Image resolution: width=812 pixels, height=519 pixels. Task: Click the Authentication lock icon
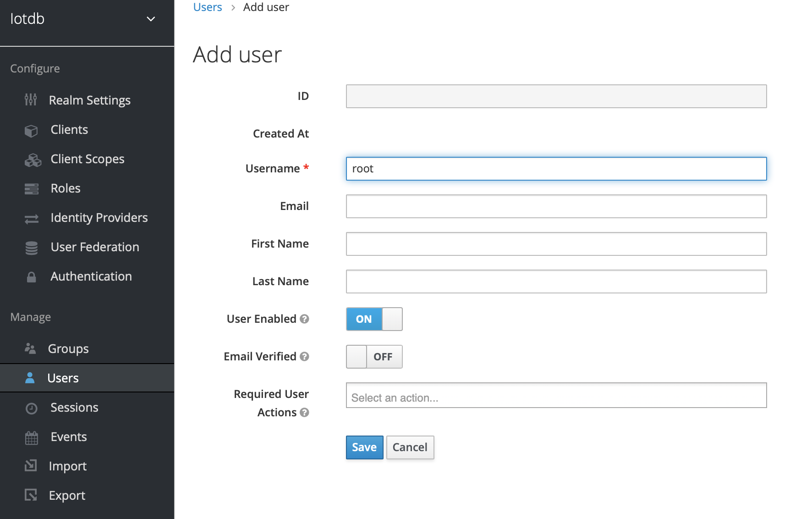31,277
